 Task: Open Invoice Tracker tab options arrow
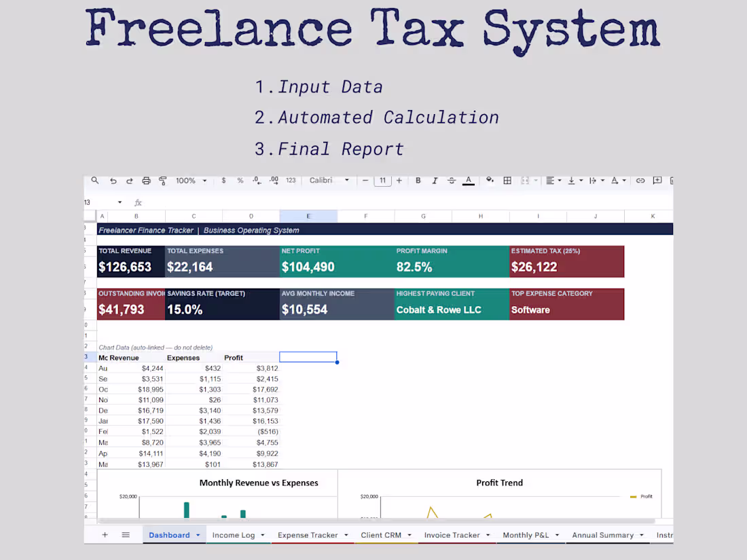point(488,536)
